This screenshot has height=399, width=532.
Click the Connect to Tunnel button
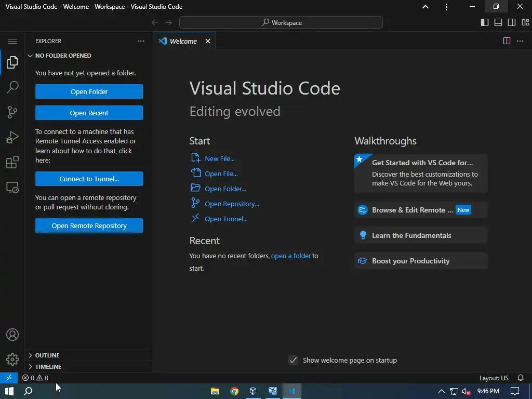pos(89,179)
